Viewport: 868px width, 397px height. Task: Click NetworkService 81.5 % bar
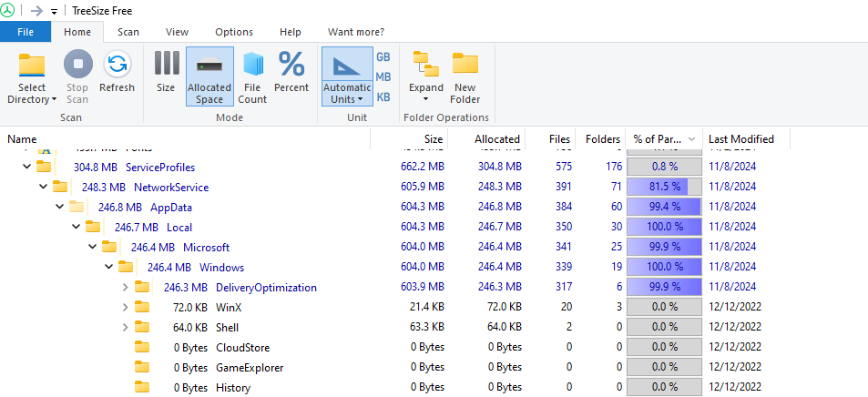point(664,187)
